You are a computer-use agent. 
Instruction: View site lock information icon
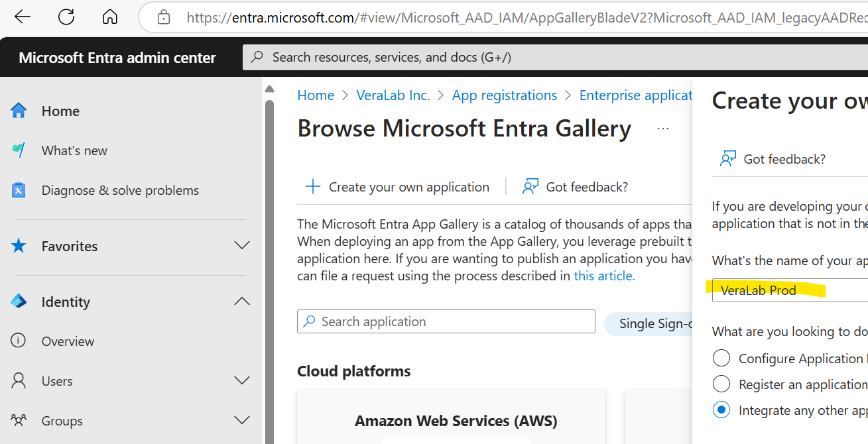click(x=164, y=17)
